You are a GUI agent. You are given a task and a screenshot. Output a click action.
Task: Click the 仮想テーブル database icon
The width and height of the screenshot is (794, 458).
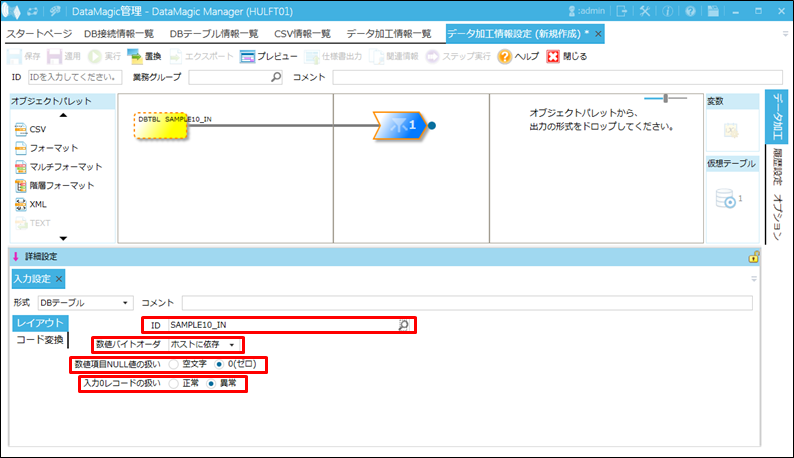pyautogui.click(x=726, y=198)
